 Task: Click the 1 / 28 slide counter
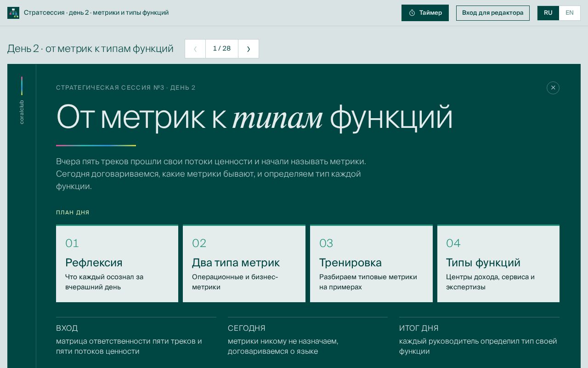point(222,49)
